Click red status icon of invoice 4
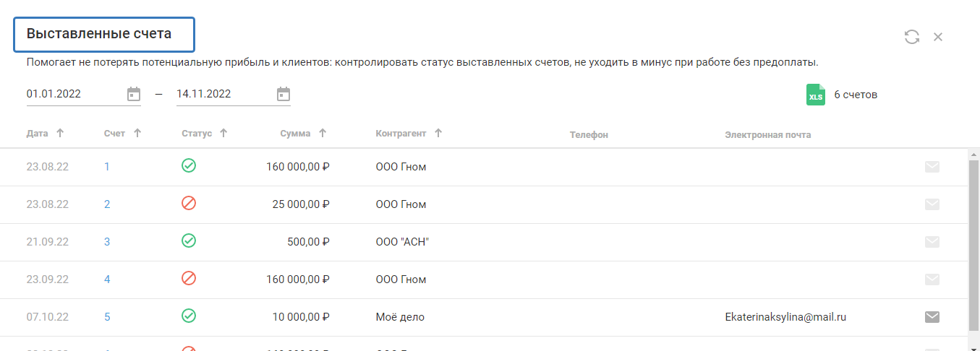The height and width of the screenshot is (351, 980). click(x=189, y=279)
